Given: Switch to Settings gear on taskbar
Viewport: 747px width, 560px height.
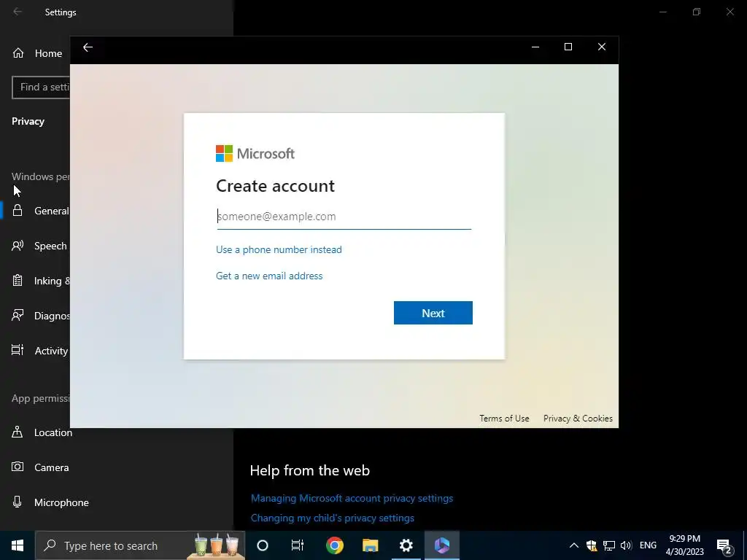Looking at the screenshot, I should click(x=406, y=545).
